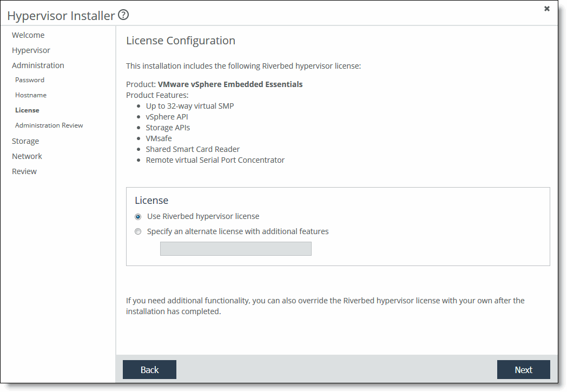
Task: Close the Hypervisor Installer dialog
Action: coord(547,9)
